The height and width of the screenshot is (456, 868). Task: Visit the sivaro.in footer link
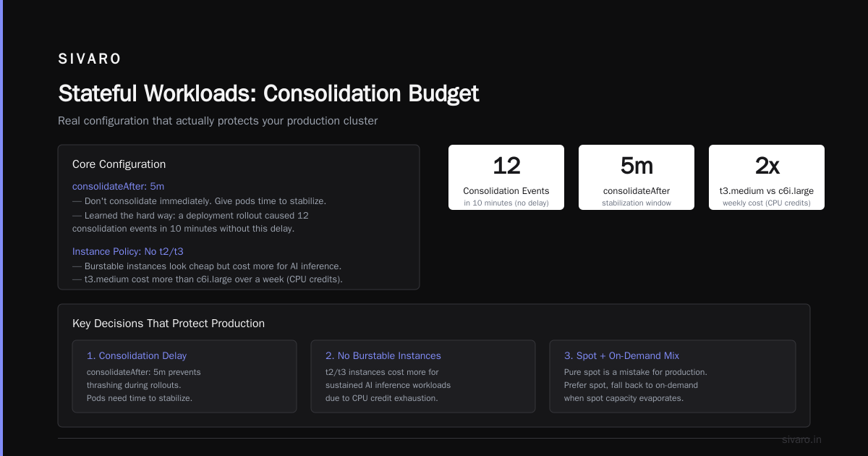click(x=801, y=439)
